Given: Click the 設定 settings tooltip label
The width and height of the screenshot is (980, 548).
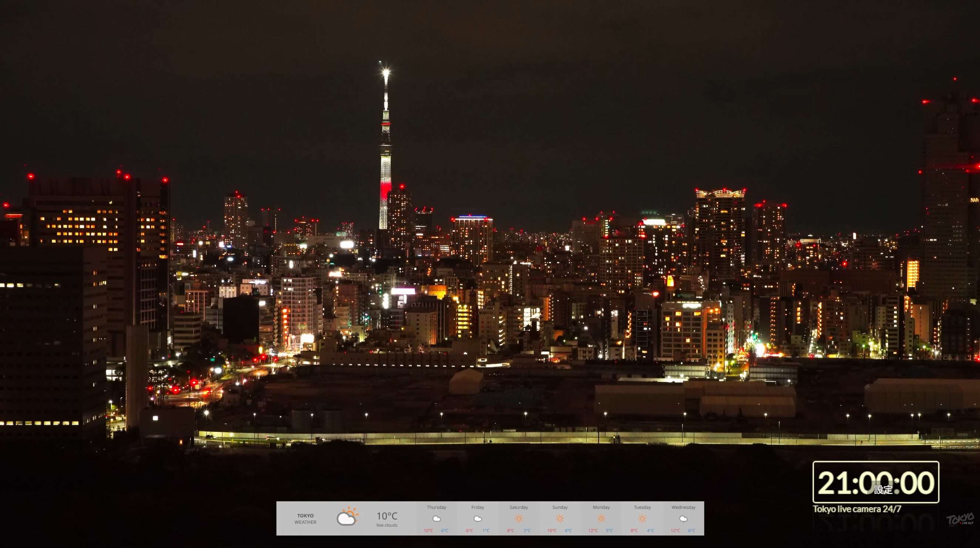Looking at the screenshot, I should point(883,490).
